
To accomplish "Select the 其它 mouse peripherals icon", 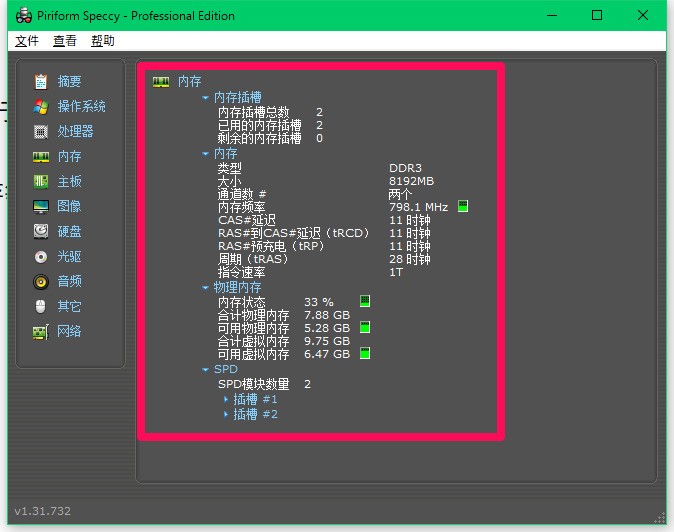I will pyautogui.click(x=40, y=306).
